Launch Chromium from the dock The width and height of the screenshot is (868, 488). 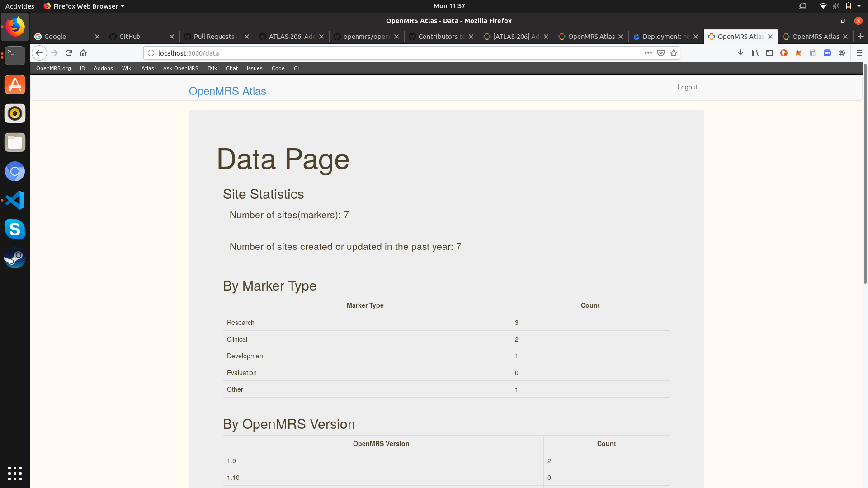15,171
